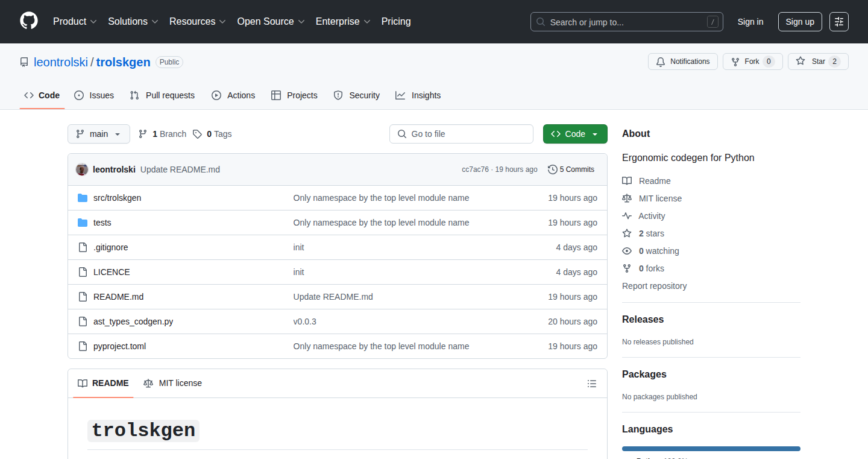The image size is (868, 459).
Task: Click the ast_types_codgen.py file icon
Action: [83, 321]
